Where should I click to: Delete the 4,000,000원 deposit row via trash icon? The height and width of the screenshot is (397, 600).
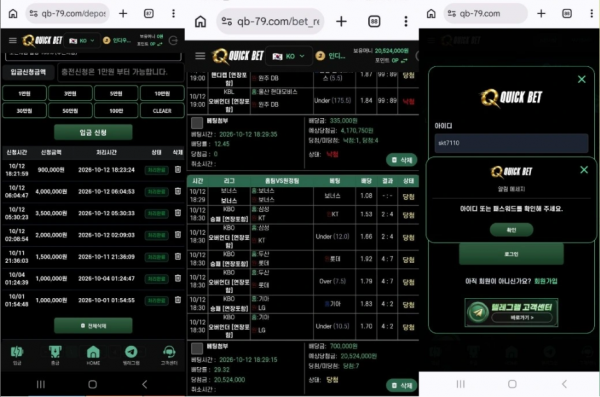(x=178, y=191)
